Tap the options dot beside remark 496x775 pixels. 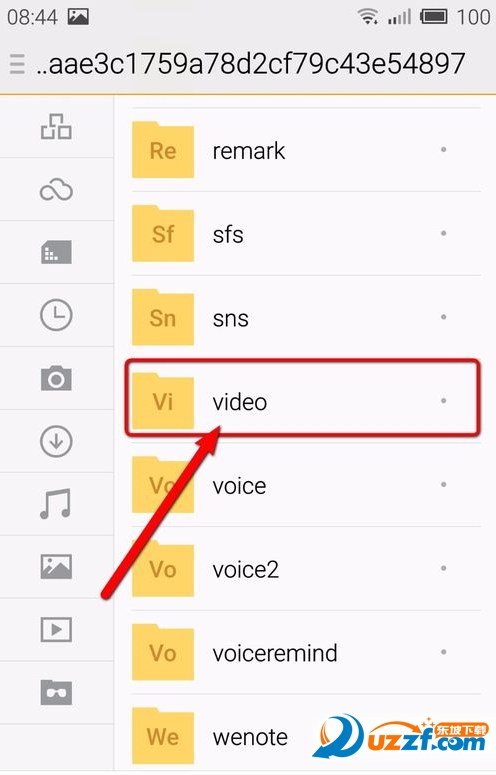pos(444,149)
